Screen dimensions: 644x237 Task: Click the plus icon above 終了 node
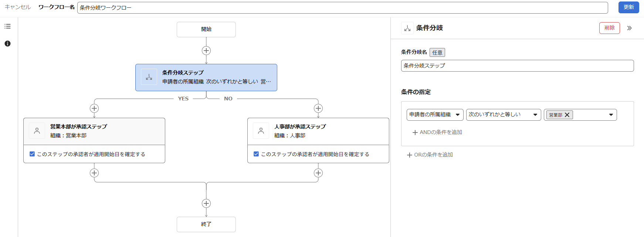206,203
